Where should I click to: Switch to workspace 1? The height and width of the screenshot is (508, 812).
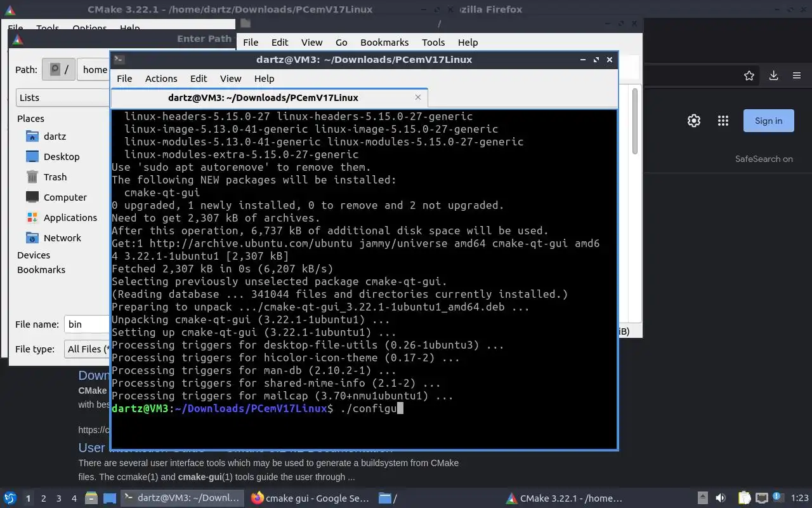[x=28, y=498]
